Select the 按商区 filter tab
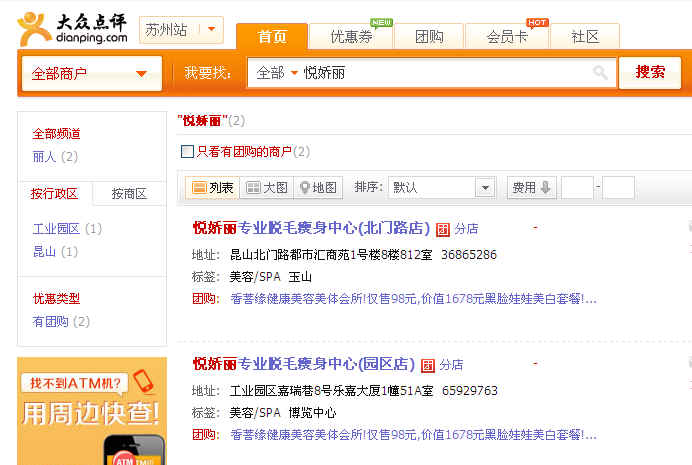This screenshot has width=692, height=465. [129, 194]
